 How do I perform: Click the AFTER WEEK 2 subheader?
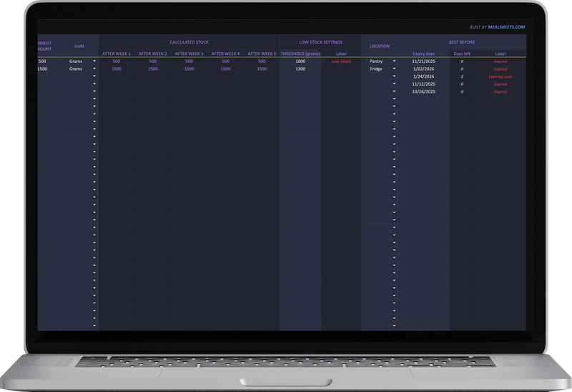(x=152, y=54)
